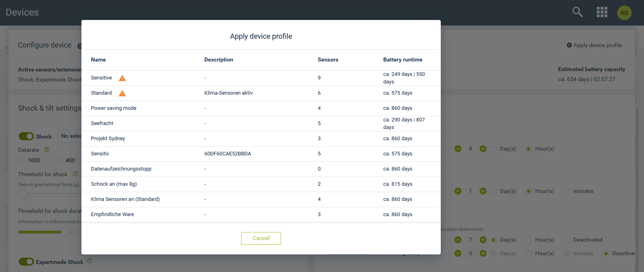
Task: Select the 400 datarate radio button
Action: point(59,161)
